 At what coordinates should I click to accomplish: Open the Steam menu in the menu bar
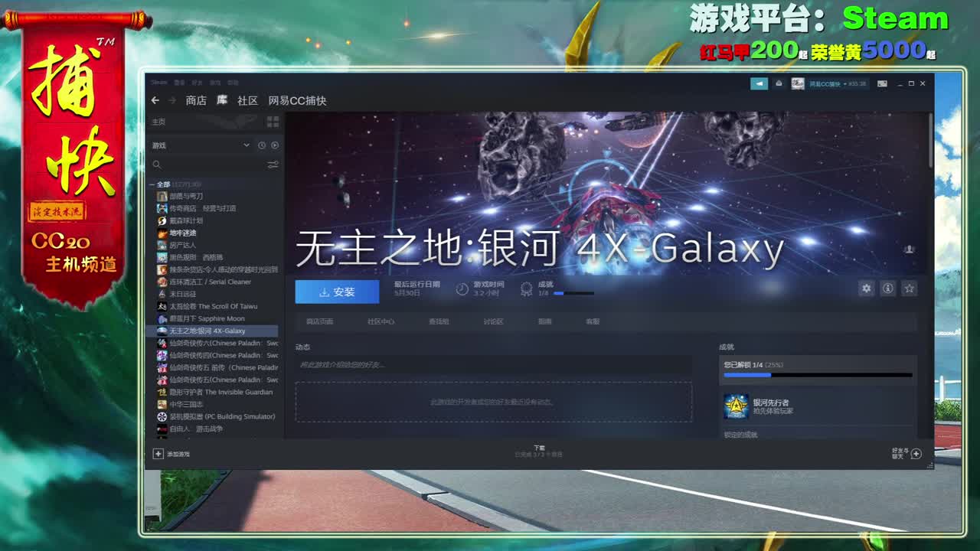(x=158, y=83)
